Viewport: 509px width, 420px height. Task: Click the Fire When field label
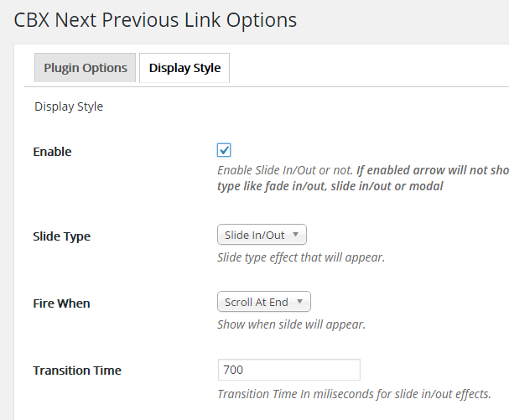[61, 303]
